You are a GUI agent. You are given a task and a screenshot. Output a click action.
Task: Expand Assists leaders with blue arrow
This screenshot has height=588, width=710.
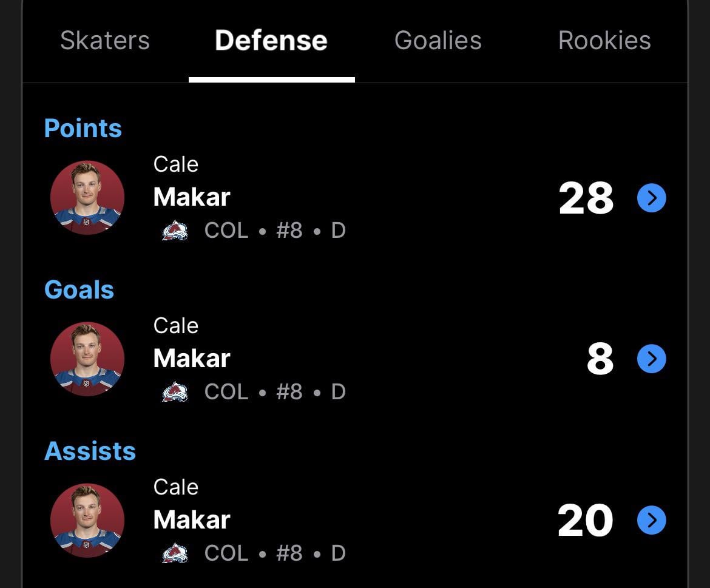[x=652, y=521]
